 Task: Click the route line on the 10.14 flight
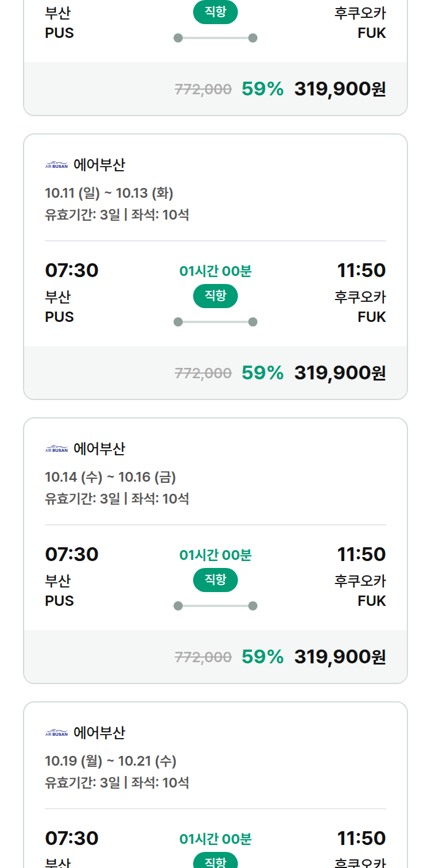point(215,606)
